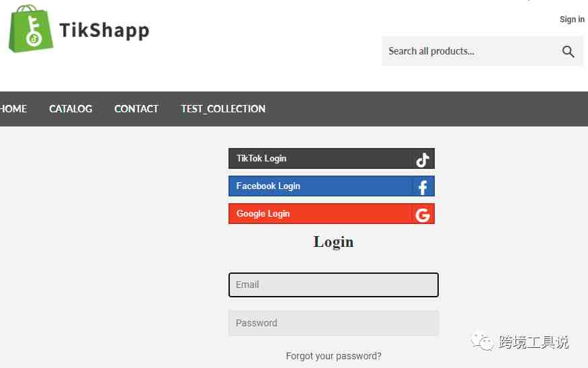Click the Google G icon
The height and width of the screenshot is (368, 588).
tap(423, 215)
